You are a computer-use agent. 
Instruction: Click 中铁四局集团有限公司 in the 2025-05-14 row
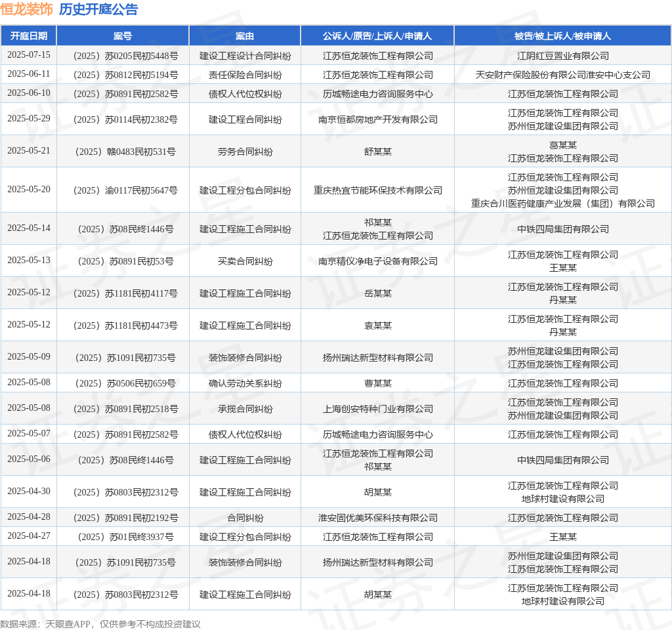[x=562, y=229]
